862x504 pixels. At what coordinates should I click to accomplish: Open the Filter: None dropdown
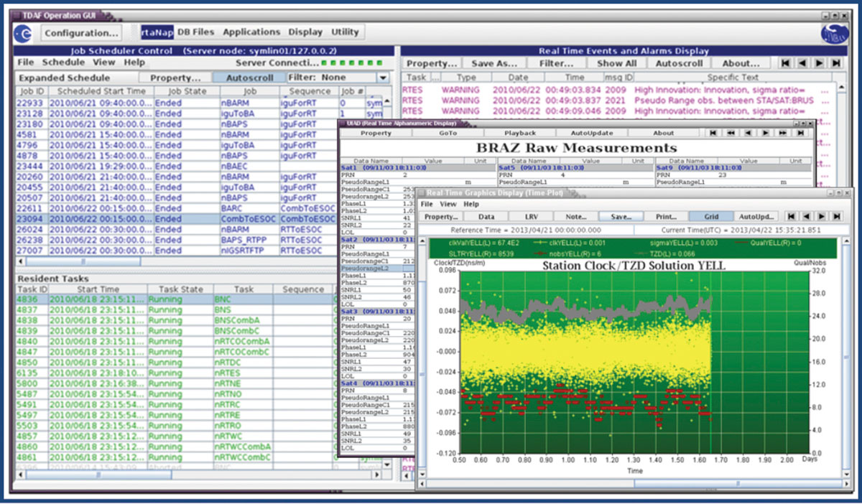coord(383,78)
